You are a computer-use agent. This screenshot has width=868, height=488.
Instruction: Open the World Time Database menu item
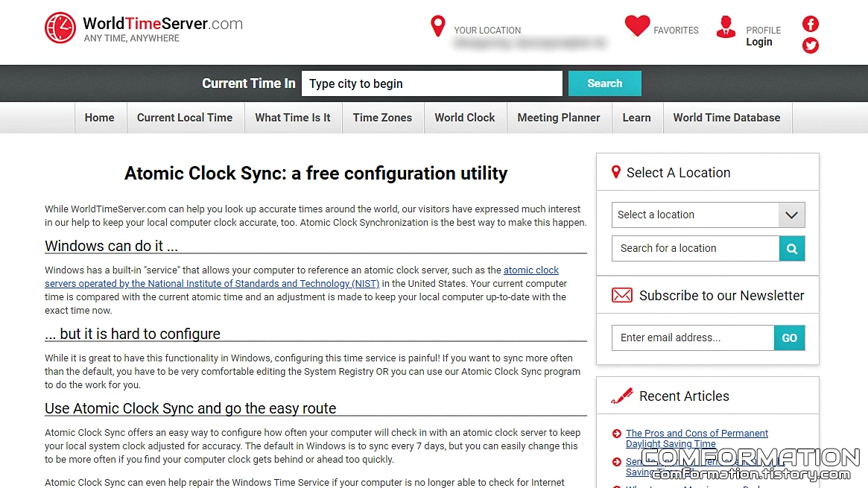click(x=727, y=118)
